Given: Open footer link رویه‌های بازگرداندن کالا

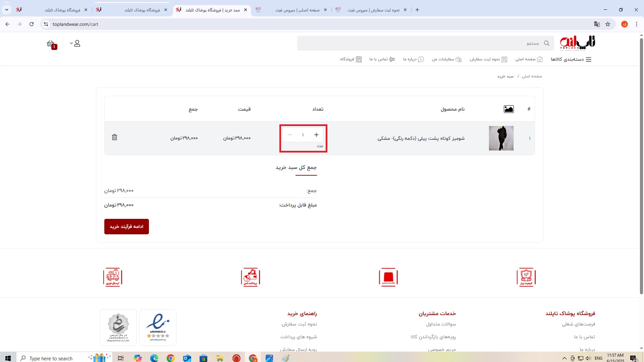Looking at the screenshot, I should click(x=433, y=337).
